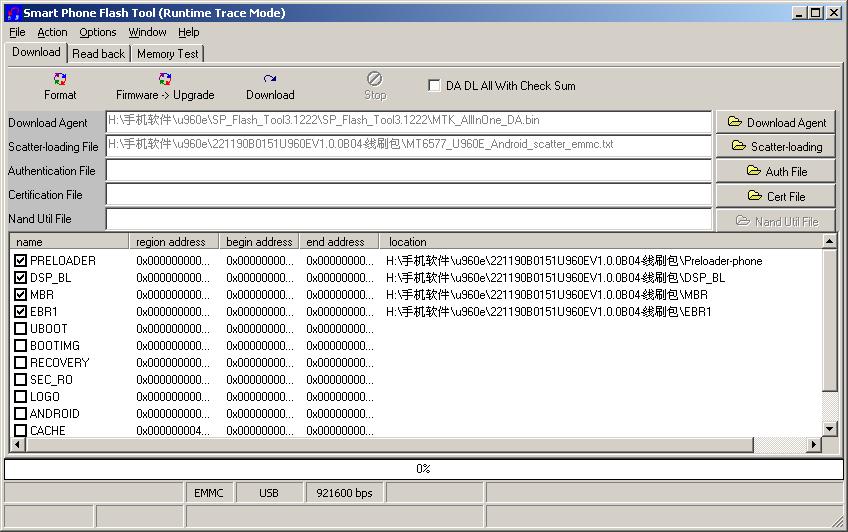
Task: Click the Format toolbar icon
Action: (60, 79)
